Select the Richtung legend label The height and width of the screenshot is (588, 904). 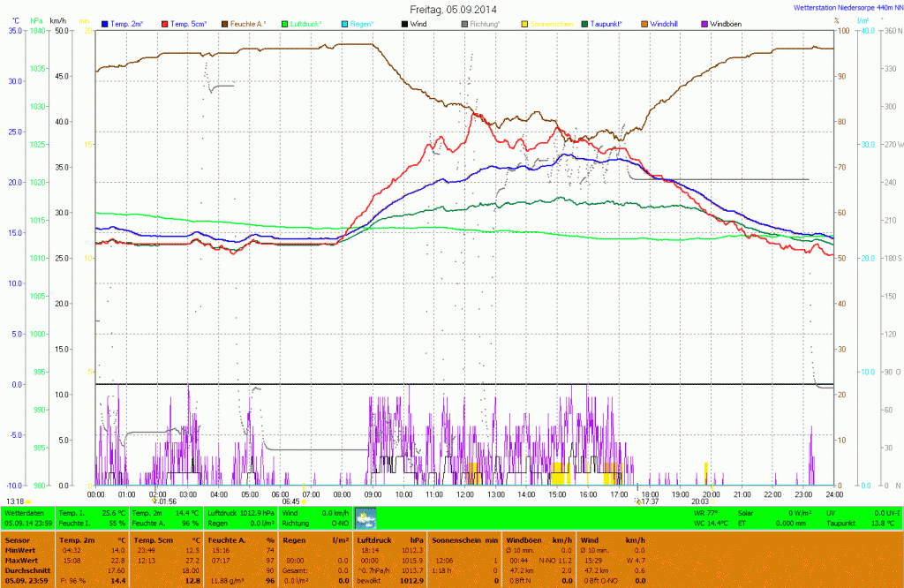(x=486, y=23)
